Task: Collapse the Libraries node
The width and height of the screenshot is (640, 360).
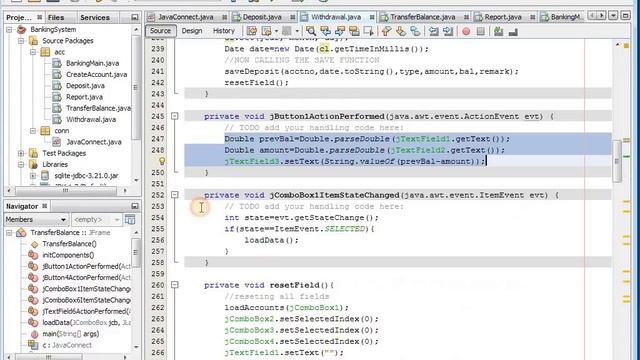Action: [x=21, y=164]
